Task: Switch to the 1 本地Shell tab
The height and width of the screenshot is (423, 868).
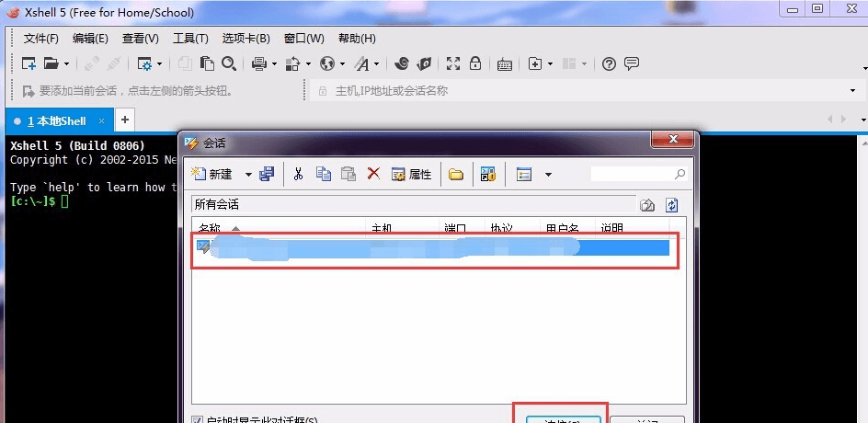Action: click(x=59, y=120)
